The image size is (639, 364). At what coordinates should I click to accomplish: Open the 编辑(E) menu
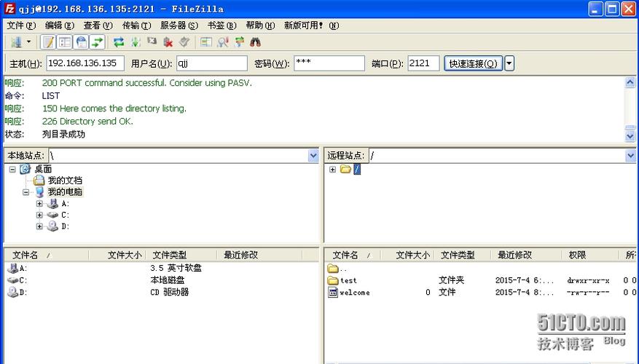point(60,25)
